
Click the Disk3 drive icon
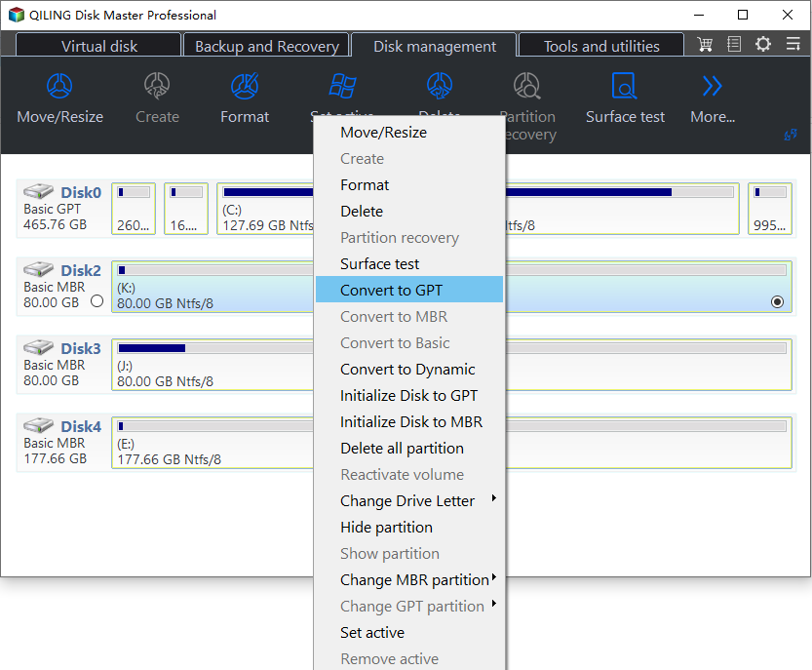[x=38, y=347]
